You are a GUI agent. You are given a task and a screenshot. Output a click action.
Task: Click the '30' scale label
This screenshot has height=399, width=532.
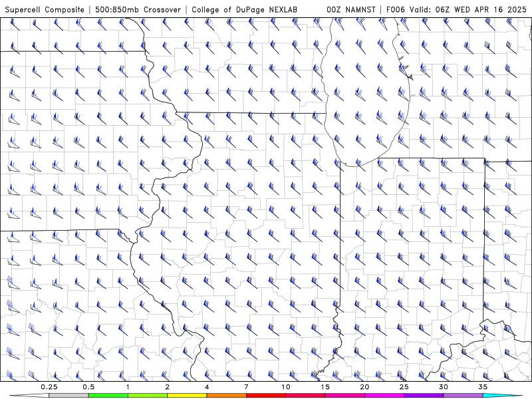444,387
